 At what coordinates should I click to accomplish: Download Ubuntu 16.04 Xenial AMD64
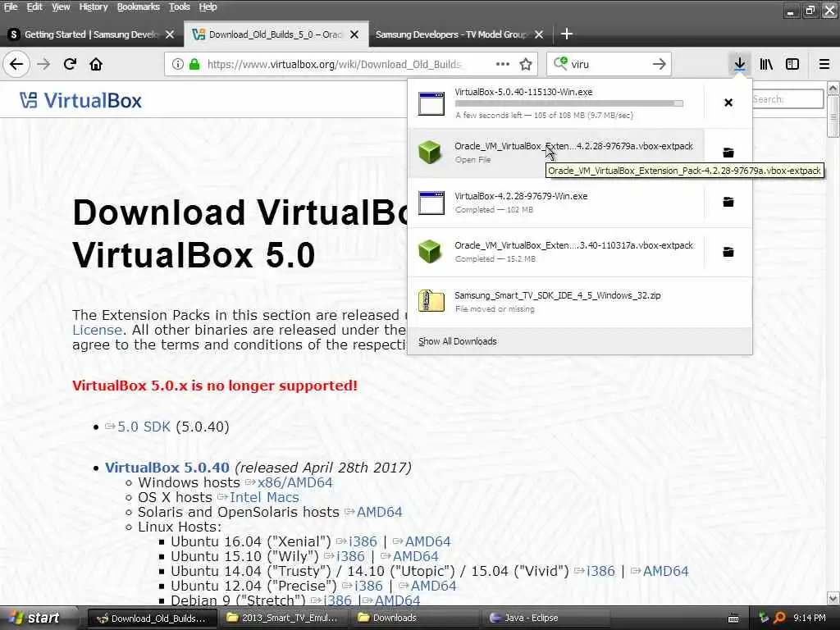pos(427,541)
